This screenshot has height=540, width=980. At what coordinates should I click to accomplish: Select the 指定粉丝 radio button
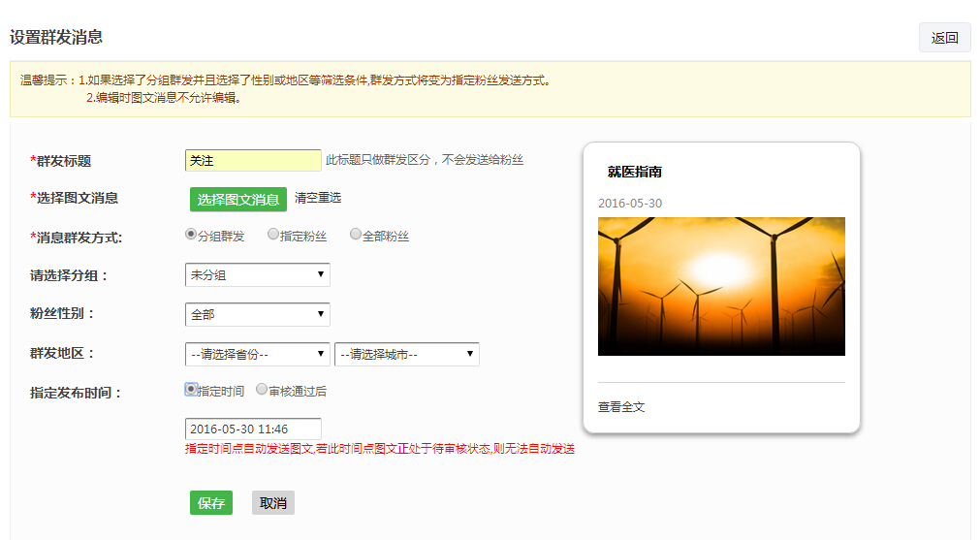point(273,235)
